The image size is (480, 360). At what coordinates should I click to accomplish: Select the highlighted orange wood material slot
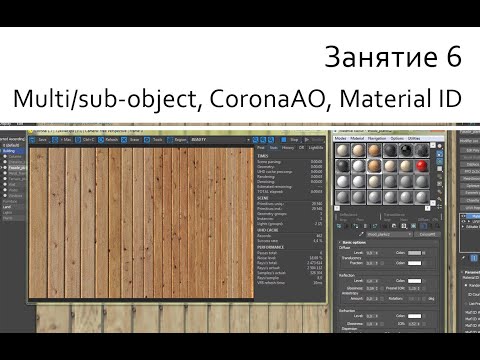point(374,166)
